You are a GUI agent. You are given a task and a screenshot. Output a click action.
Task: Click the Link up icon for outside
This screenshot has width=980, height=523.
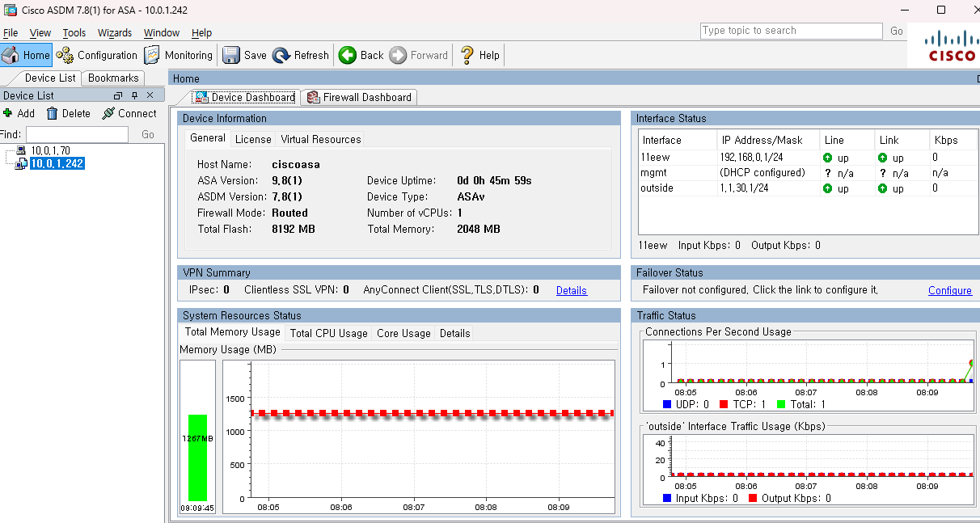pyautogui.click(x=882, y=188)
